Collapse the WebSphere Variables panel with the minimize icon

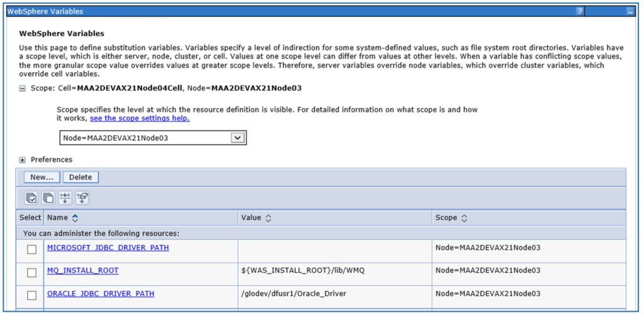click(630, 11)
